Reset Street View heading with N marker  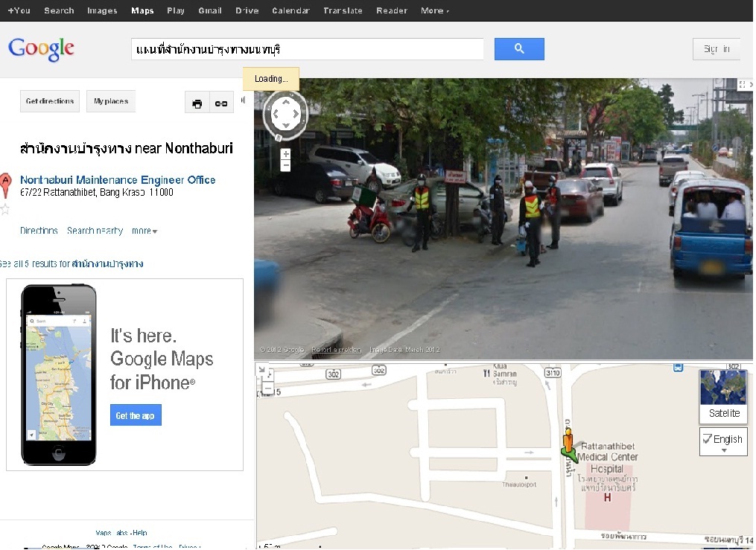279,138
